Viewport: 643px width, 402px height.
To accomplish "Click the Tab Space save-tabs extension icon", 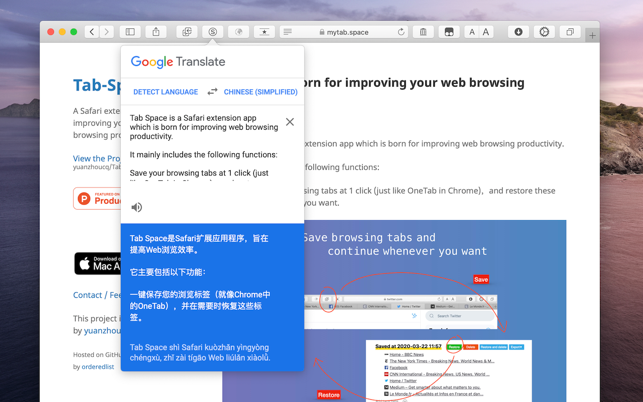I will (187, 32).
